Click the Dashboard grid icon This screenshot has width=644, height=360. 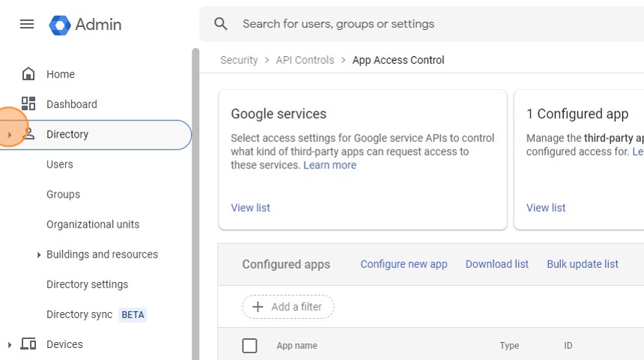click(x=28, y=104)
